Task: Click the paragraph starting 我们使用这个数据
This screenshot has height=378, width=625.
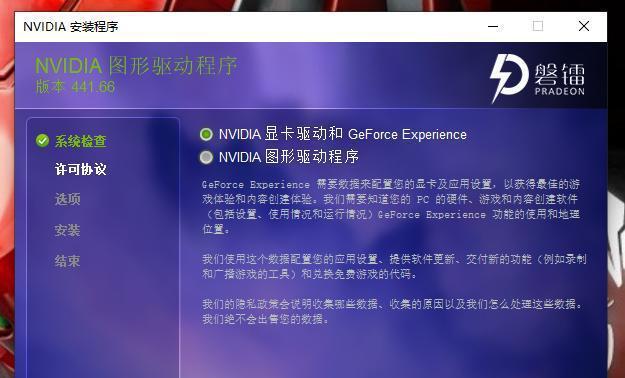Action: coord(394,266)
